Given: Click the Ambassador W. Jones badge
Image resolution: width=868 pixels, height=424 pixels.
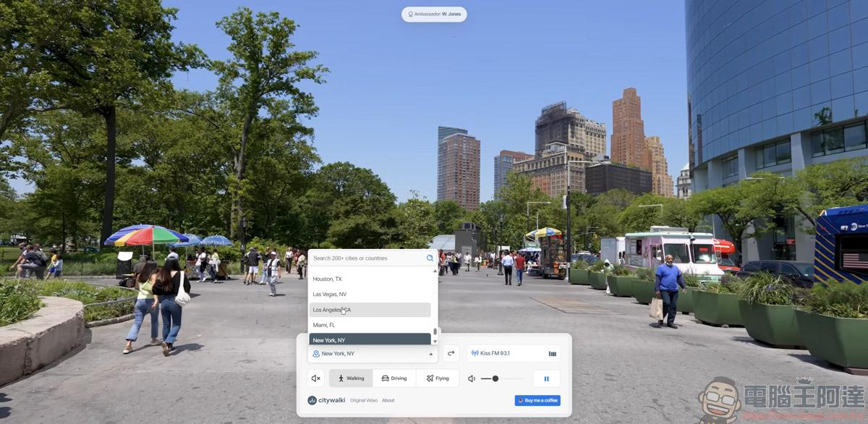Looking at the screenshot, I should point(434,14).
